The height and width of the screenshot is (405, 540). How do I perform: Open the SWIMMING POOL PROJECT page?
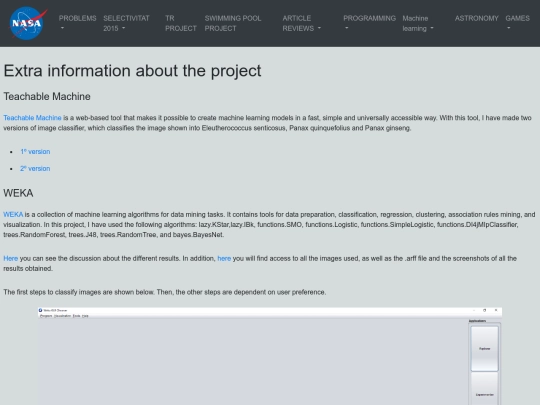[x=233, y=23]
